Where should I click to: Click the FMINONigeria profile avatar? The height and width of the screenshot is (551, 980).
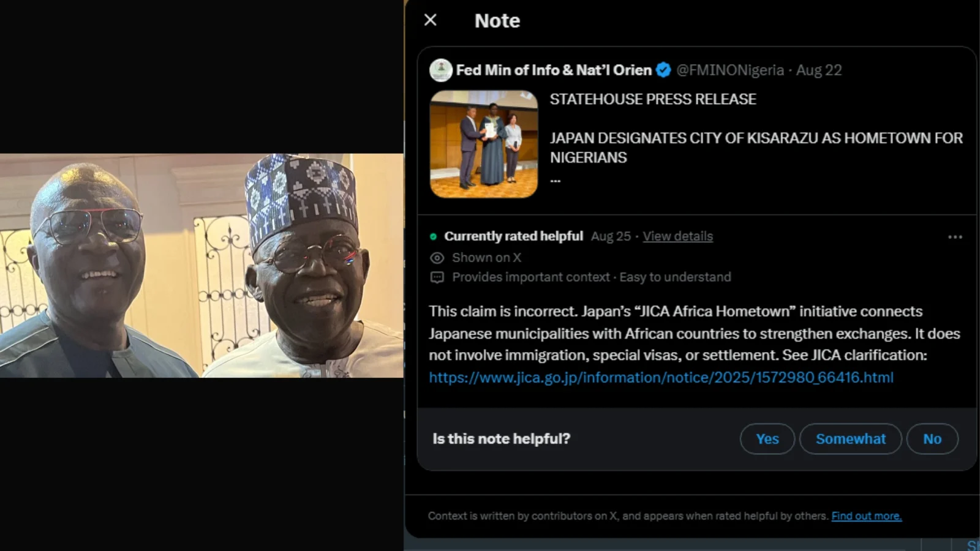tap(440, 70)
